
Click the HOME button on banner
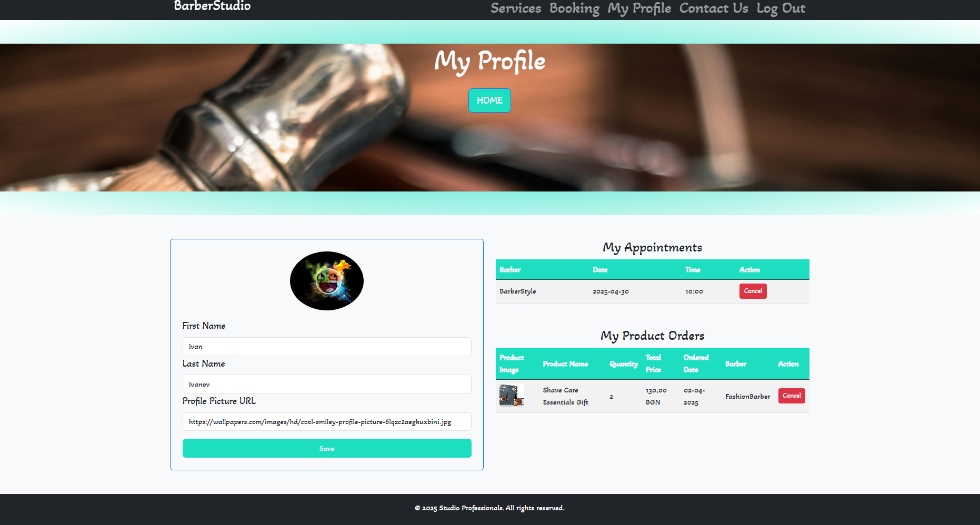point(489,100)
